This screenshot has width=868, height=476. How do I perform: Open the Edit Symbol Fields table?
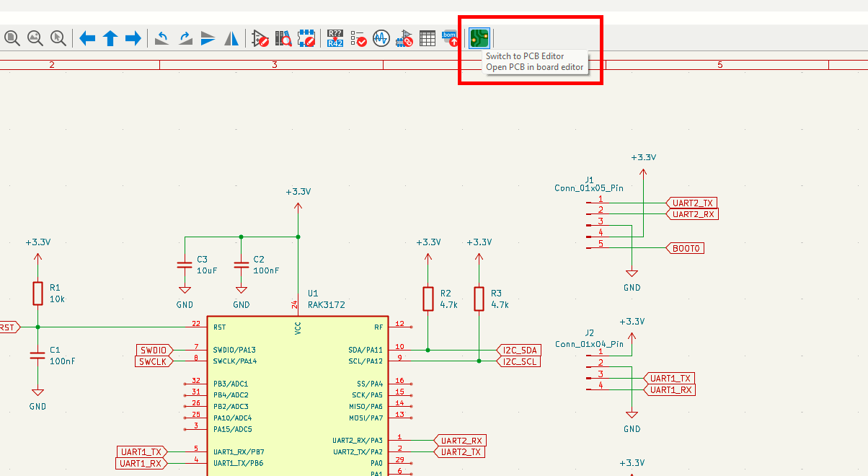pos(428,38)
